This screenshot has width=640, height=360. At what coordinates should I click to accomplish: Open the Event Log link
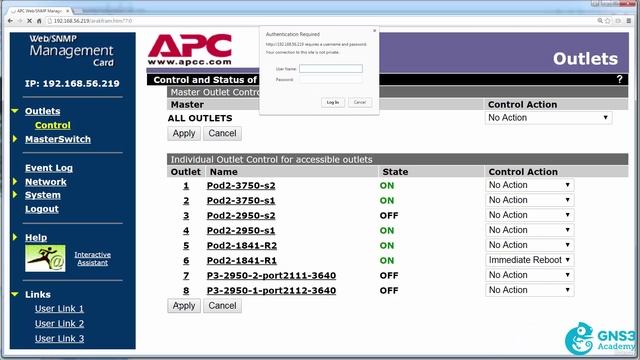click(x=49, y=168)
